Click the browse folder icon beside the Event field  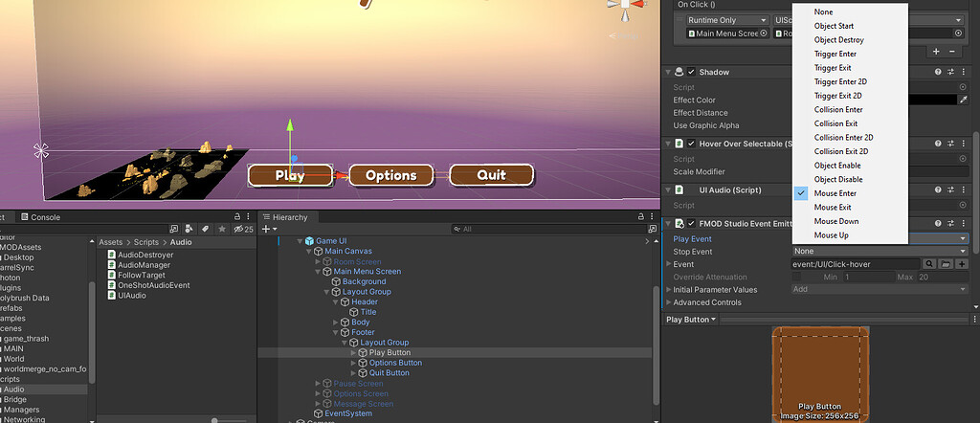[946, 264]
